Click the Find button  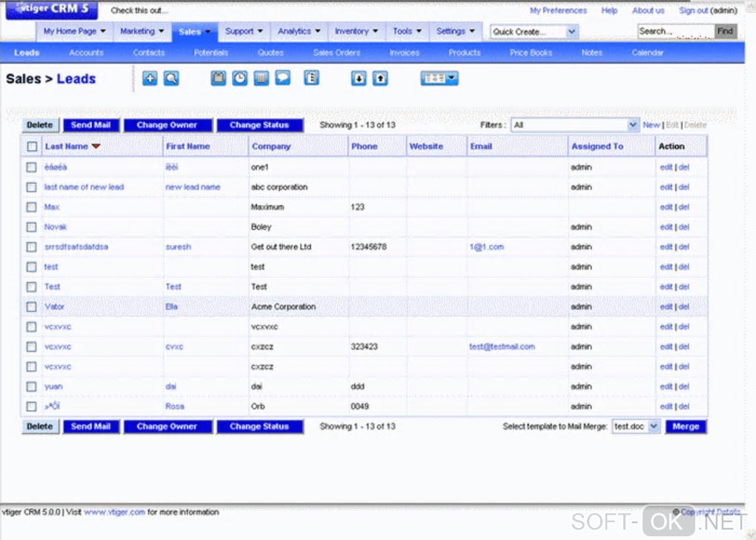(725, 31)
